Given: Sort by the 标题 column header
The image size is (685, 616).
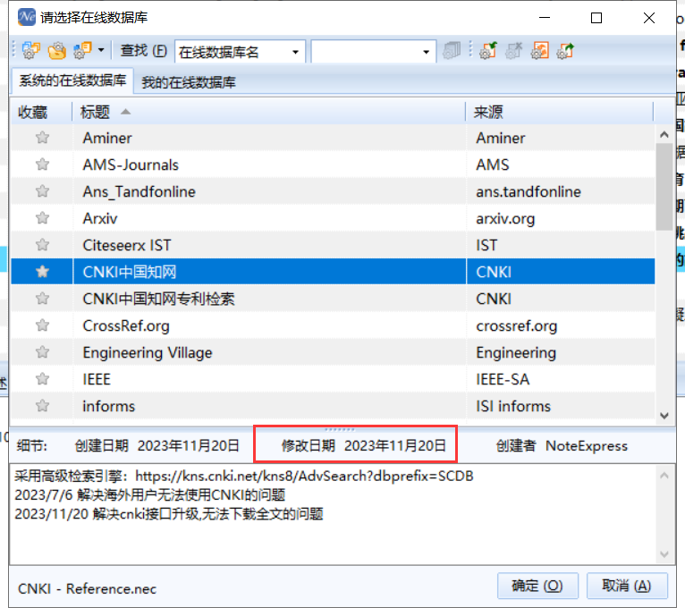Looking at the screenshot, I should 268,113.
